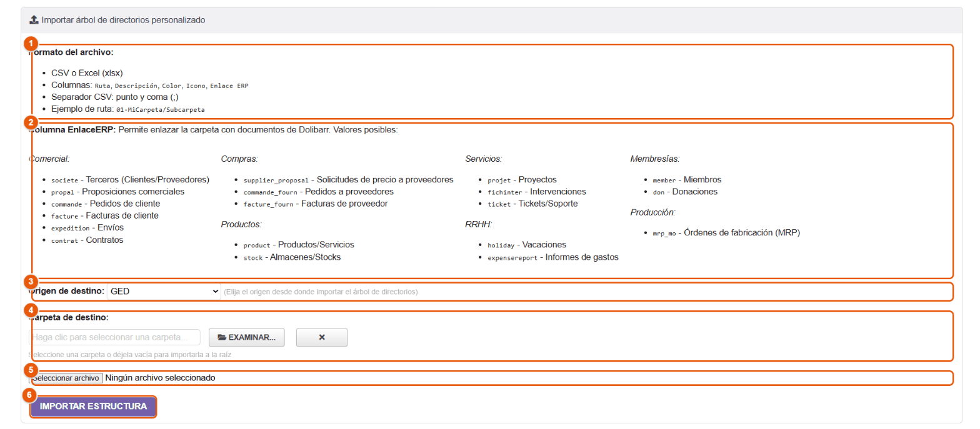The width and height of the screenshot is (980, 429).
Task: Start import with IMPORTAR ESTRUCTURA button
Action: [x=93, y=407]
